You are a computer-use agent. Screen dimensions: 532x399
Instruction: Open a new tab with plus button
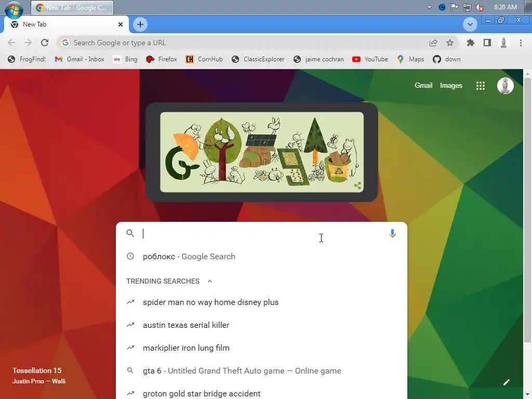140,24
